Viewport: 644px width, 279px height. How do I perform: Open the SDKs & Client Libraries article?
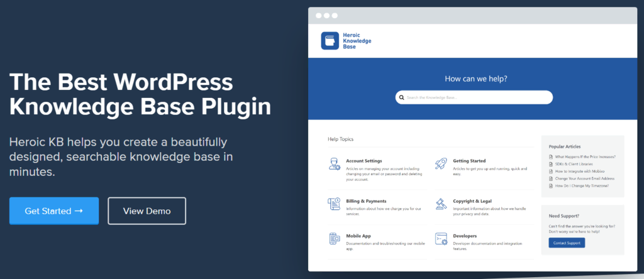coord(574,164)
